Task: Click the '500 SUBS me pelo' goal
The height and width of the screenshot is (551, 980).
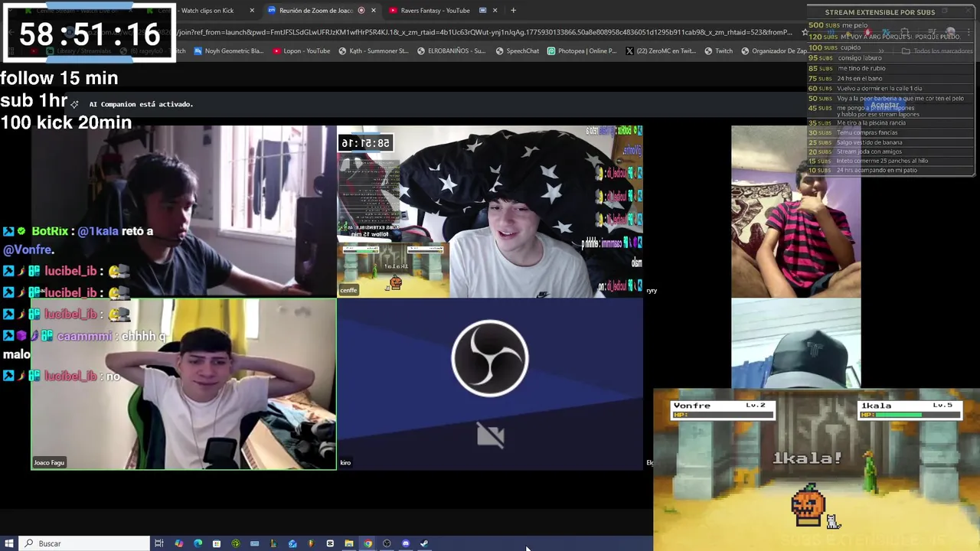Action: (838, 25)
